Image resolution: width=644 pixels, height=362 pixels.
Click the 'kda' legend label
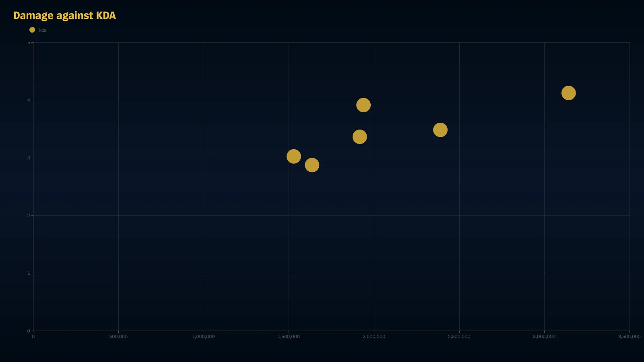(43, 30)
